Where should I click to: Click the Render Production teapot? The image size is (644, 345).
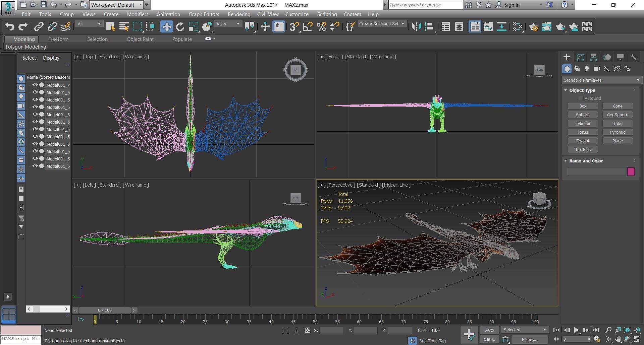pyautogui.click(x=560, y=27)
